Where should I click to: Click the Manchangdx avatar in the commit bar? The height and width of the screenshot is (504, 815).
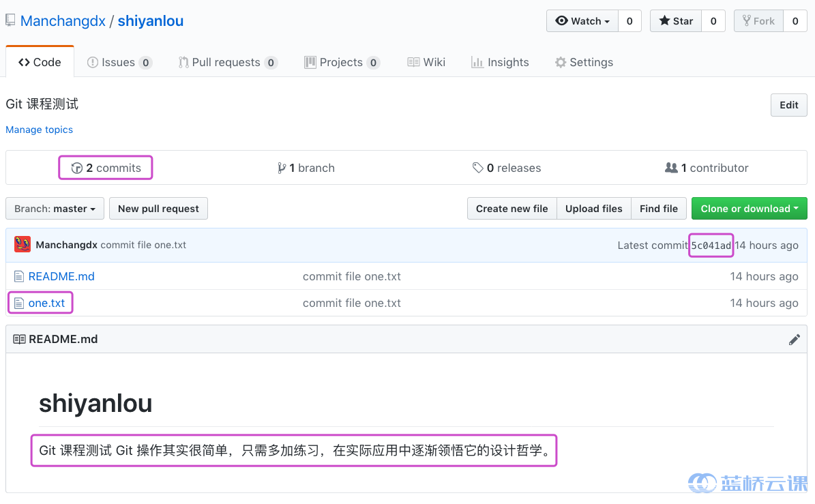tap(23, 244)
